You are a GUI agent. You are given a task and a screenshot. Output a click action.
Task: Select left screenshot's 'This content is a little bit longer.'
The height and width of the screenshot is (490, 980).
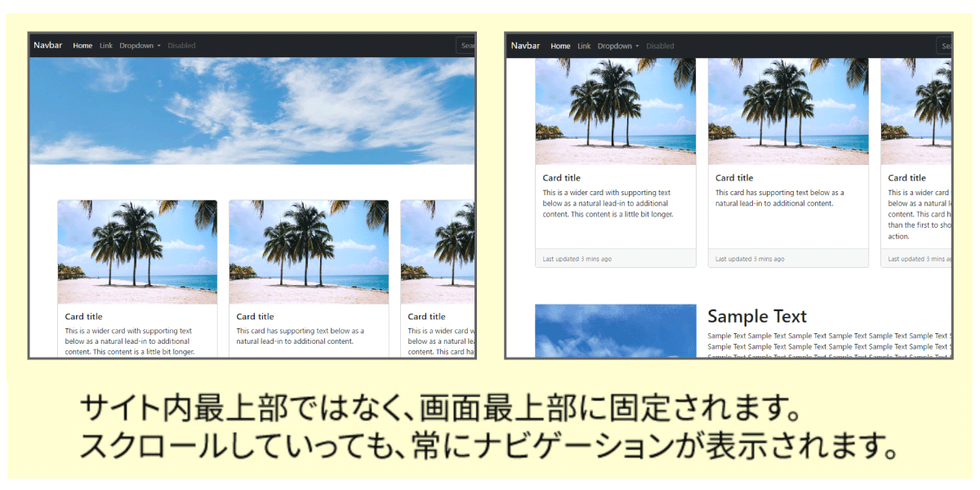pos(143,352)
